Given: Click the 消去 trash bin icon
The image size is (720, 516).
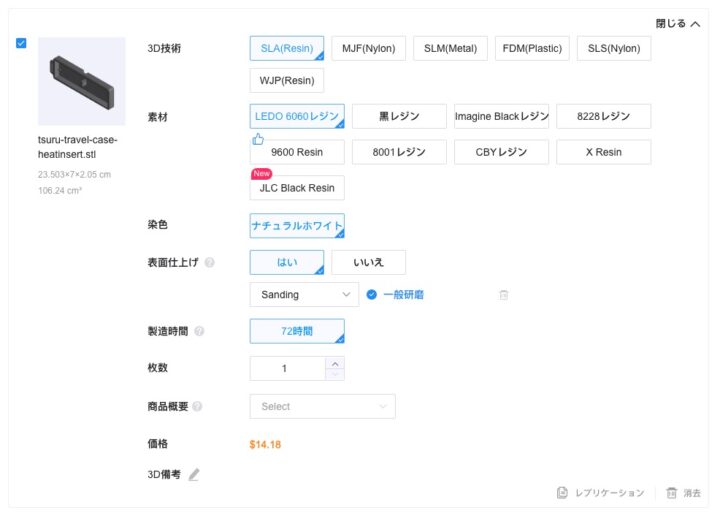Looking at the screenshot, I should coord(672,493).
